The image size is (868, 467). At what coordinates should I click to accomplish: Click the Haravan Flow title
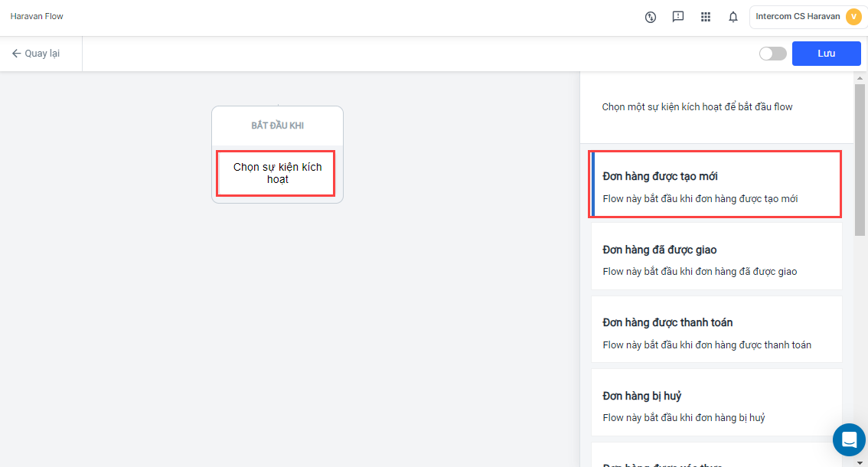(x=37, y=16)
